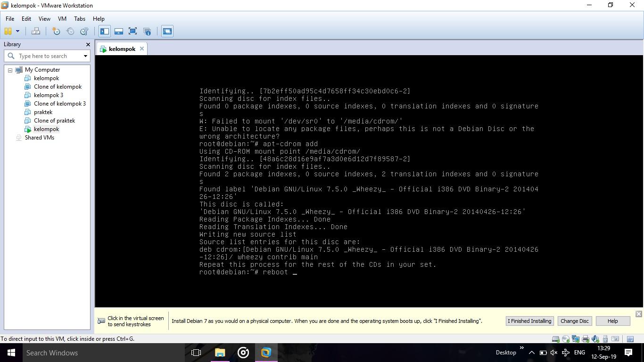This screenshot has height=362, width=644.
Task: Click the CD/DVD drive status icon
Action: 566,339
